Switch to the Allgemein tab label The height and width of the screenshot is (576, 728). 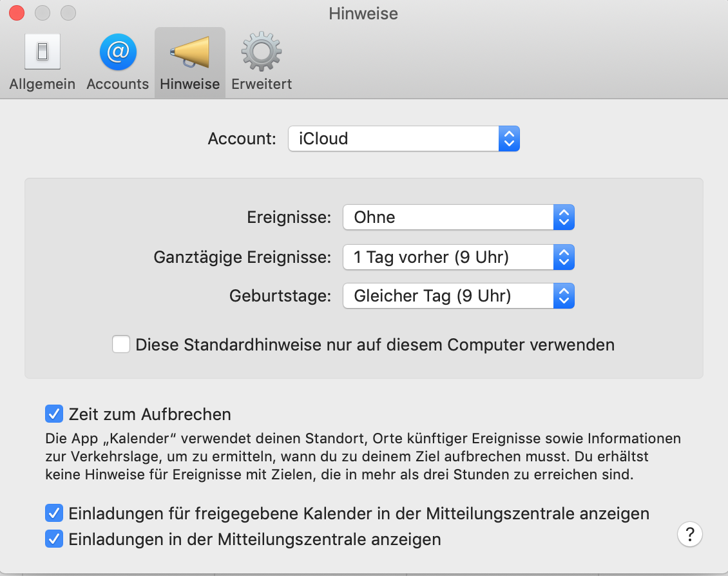[43, 84]
